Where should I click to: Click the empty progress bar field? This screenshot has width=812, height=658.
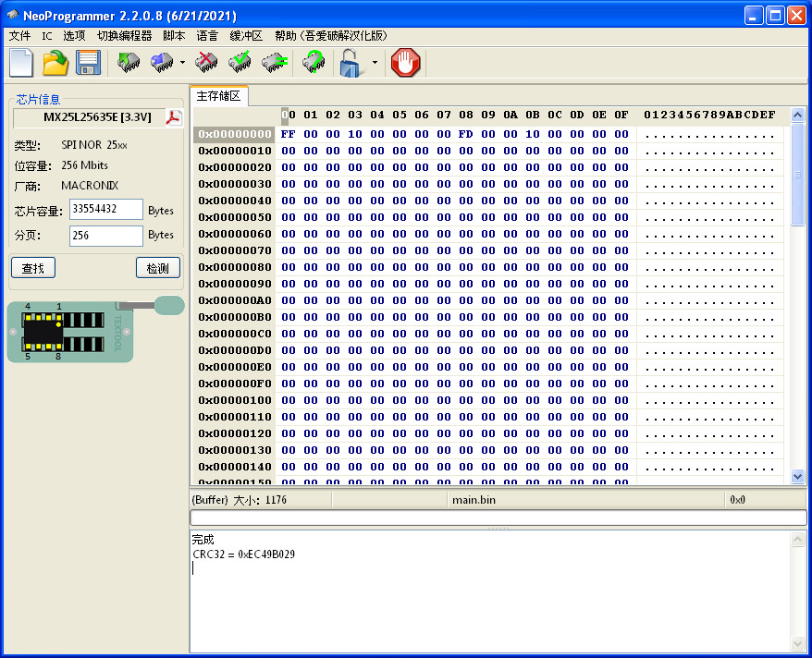click(498, 518)
